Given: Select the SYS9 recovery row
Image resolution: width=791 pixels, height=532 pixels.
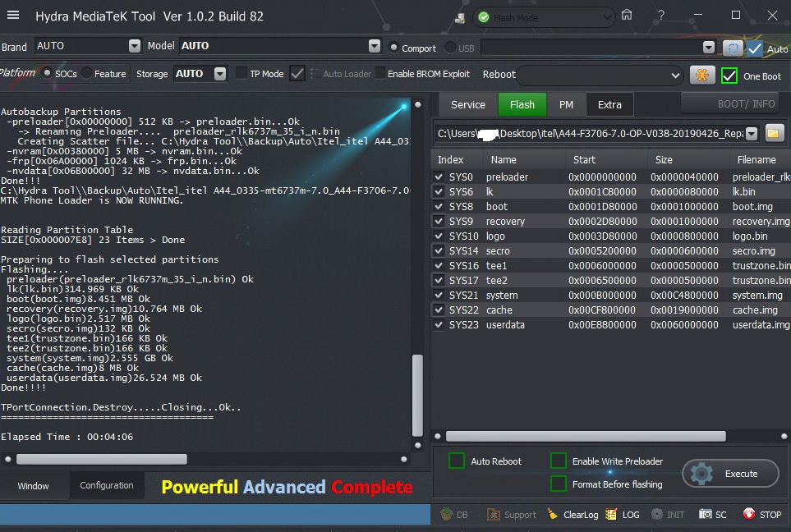Looking at the screenshot, I should (611, 222).
